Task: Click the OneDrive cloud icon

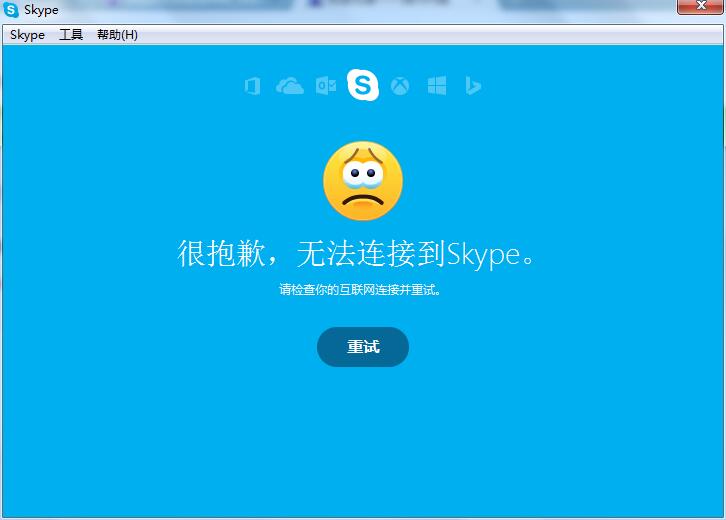Action: tap(290, 86)
